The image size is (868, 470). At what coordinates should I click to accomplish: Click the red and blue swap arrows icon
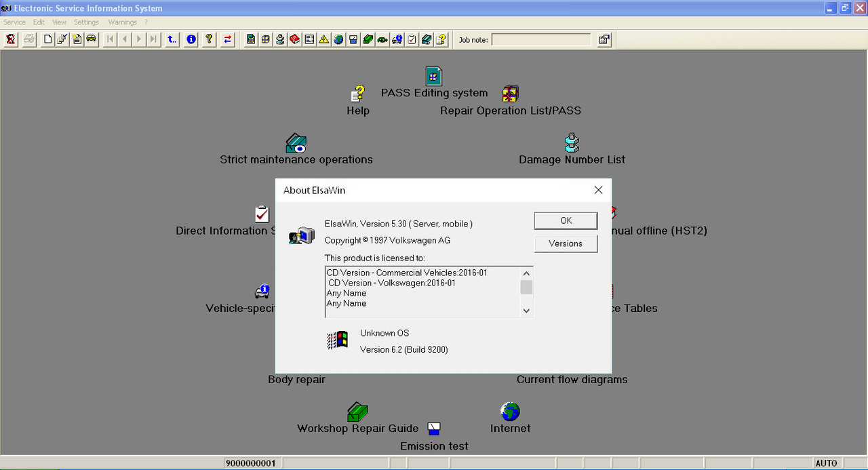pyautogui.click(x=227, y=39)
